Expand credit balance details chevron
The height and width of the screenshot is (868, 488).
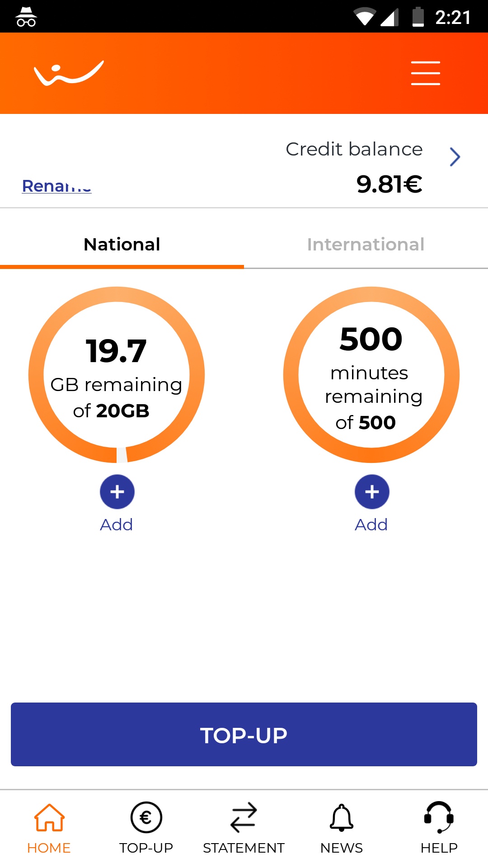pos(455,157)
